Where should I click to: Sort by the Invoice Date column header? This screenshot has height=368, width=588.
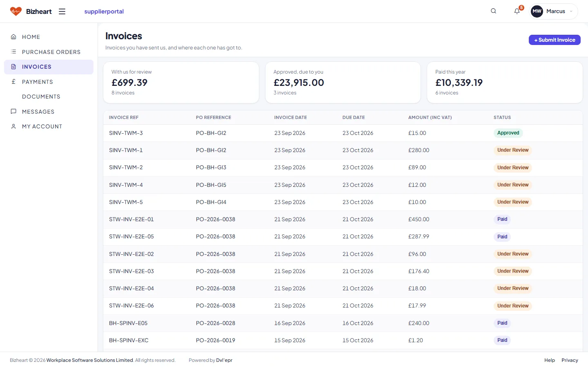coord(291,117)
